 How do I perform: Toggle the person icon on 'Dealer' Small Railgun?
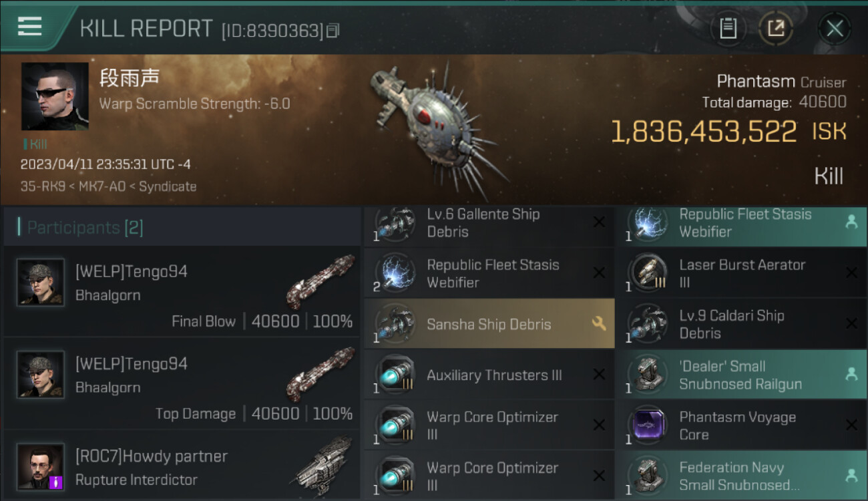[x=851, y=375]
